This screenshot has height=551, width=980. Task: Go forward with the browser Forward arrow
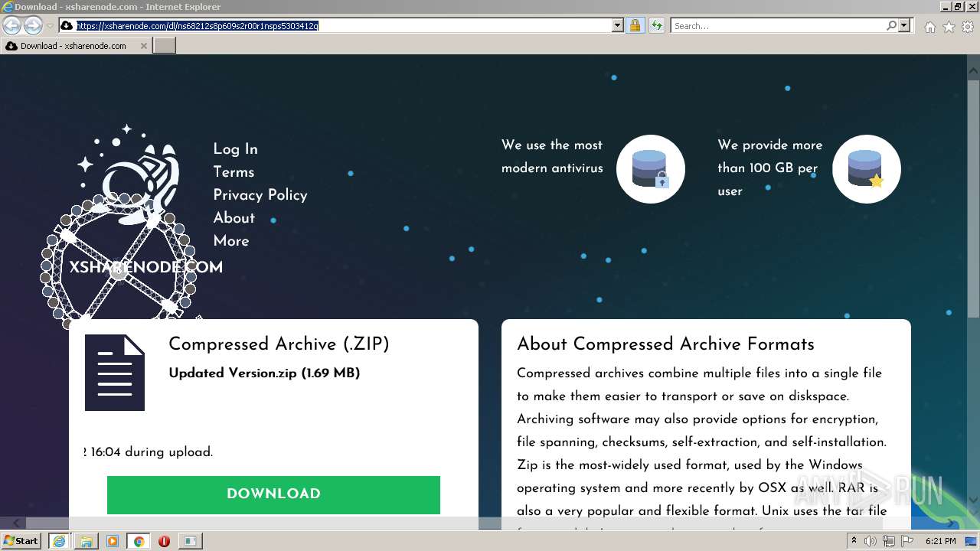[x=33, y=25]
